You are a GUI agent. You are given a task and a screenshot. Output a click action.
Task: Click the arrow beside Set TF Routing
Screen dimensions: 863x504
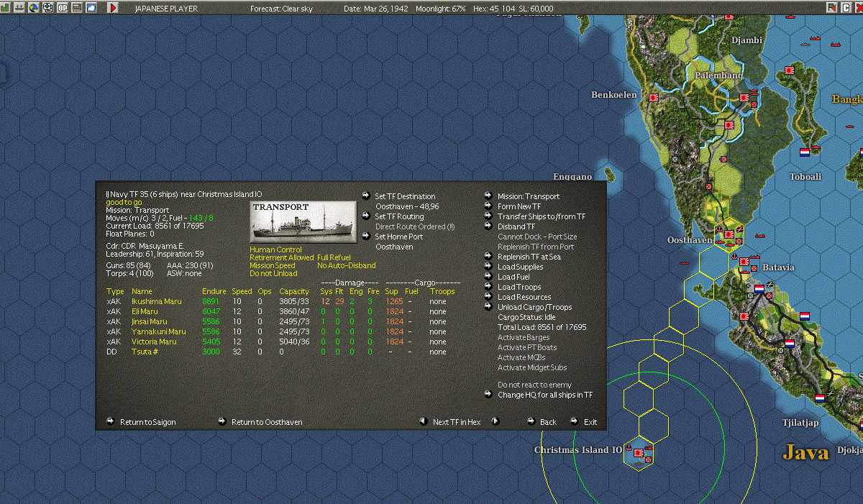pos(366,216)
